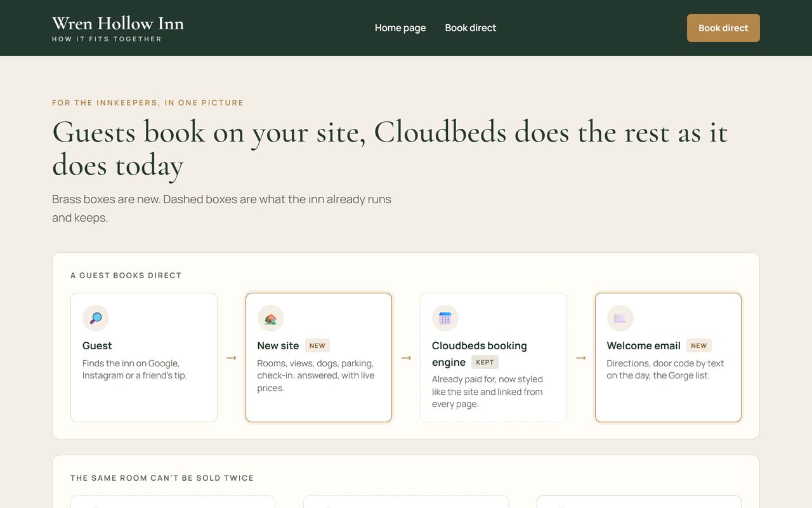This screenshot has width=812, height=508.
Task: Click "THE SAME ROOM CAN'T BE SOLD TWICE" label
Action: [x=162, y=478]
